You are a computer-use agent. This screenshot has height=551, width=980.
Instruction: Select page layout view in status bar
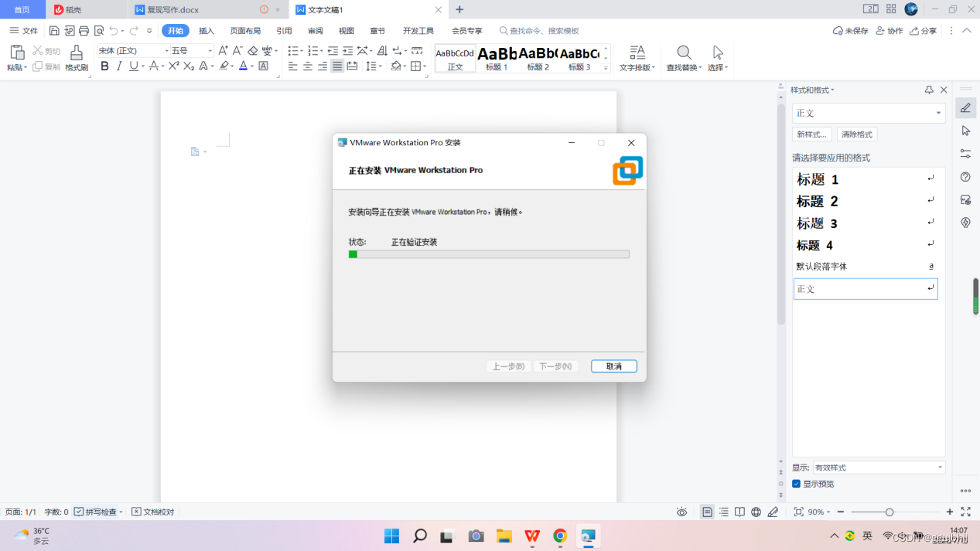[x=707, y=512]
